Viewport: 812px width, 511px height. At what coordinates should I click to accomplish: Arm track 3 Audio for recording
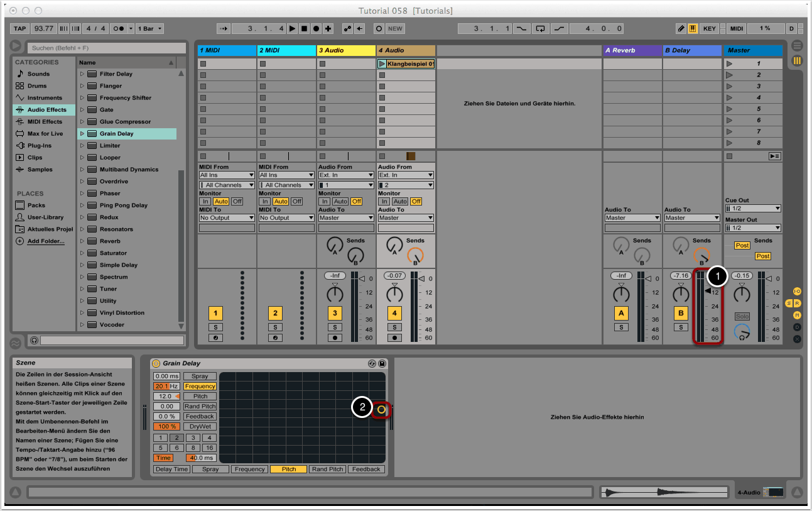pos(335,338)
